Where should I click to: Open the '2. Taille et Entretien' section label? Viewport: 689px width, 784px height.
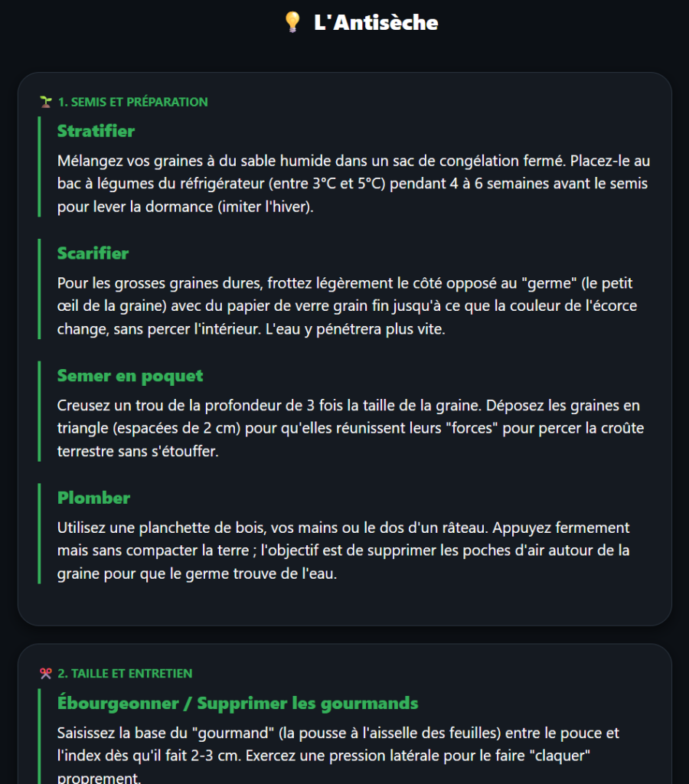click(x=125, y=674)
